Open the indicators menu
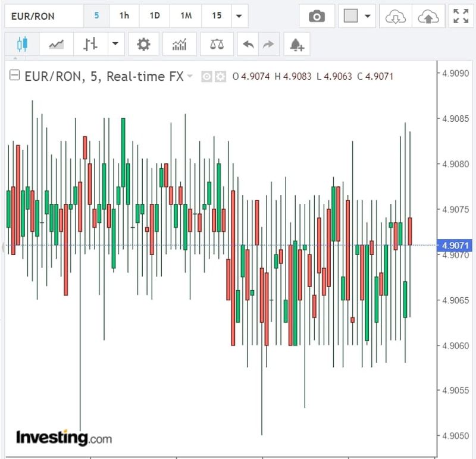 pyautogui.click(x=178, y=44)
